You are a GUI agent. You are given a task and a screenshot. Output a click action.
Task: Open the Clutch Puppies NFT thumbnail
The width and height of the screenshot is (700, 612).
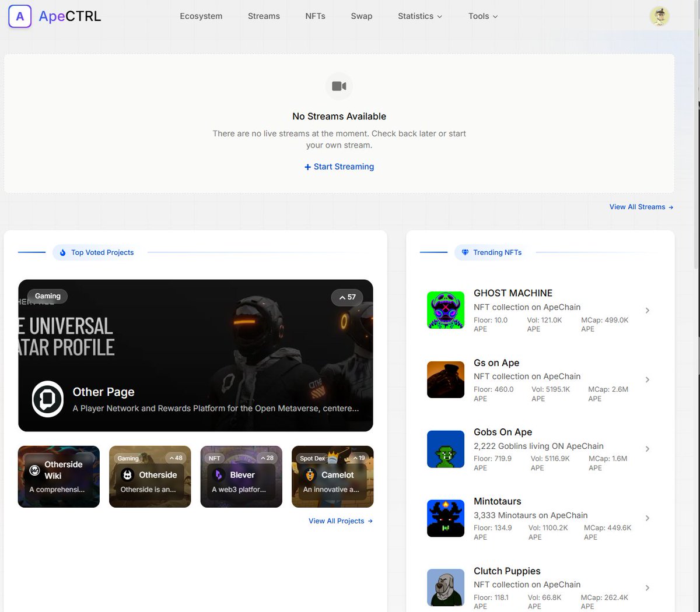click(446, 588)
